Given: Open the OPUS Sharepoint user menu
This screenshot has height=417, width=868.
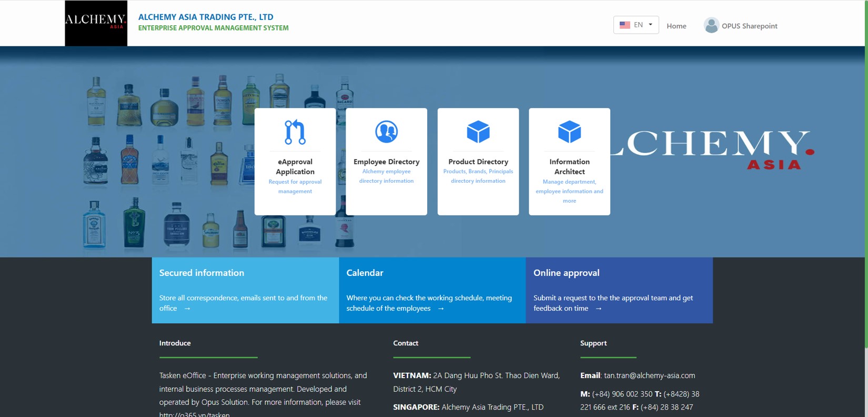Looking at the screenshot, I should pos(749,26).
